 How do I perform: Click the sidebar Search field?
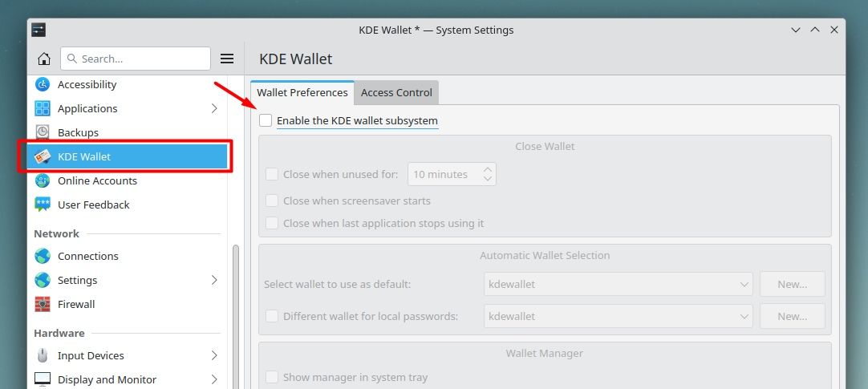click(x=135, y=59)
